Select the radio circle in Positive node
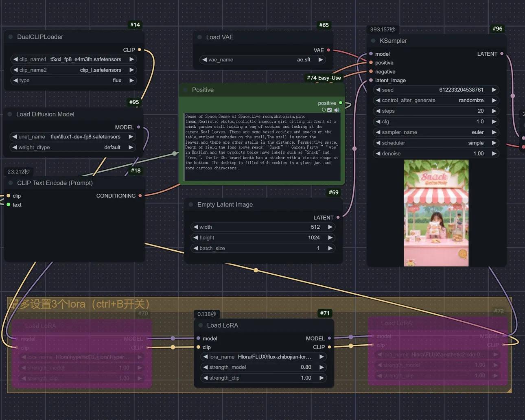Screen dimensions: 525x420 (x=324, y=110)
